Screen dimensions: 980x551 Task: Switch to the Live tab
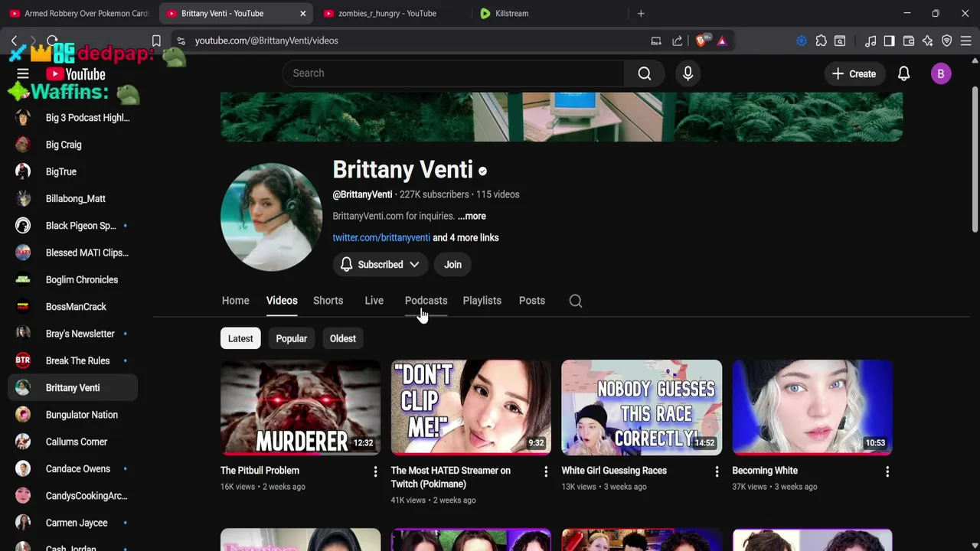tap(374, 301)
